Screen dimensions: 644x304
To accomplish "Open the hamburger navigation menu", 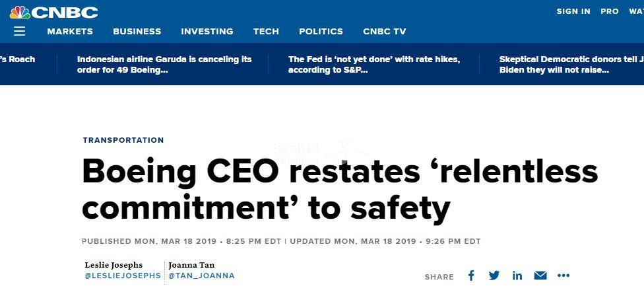I will pyautogui.click(x=19, y=31).
